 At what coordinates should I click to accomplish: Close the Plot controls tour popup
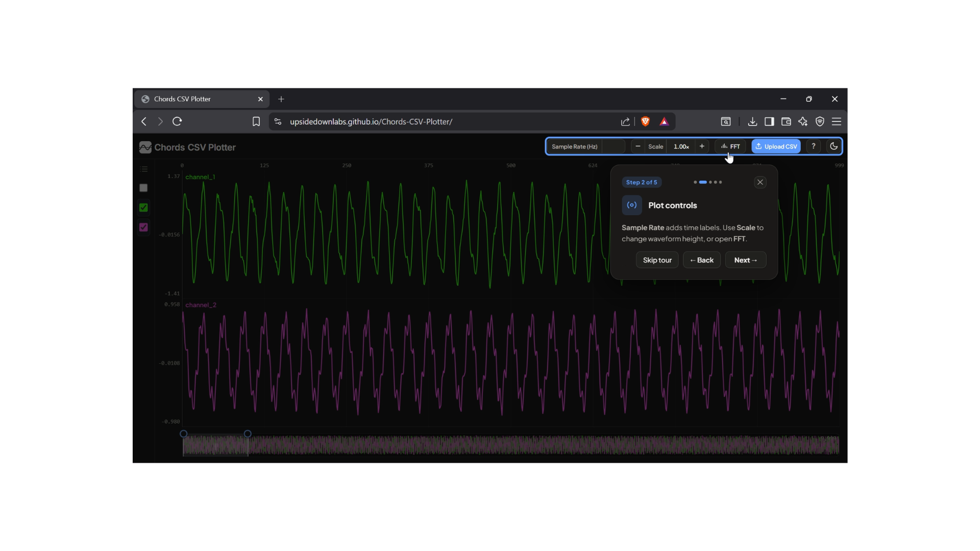click(x=760, y=182)
